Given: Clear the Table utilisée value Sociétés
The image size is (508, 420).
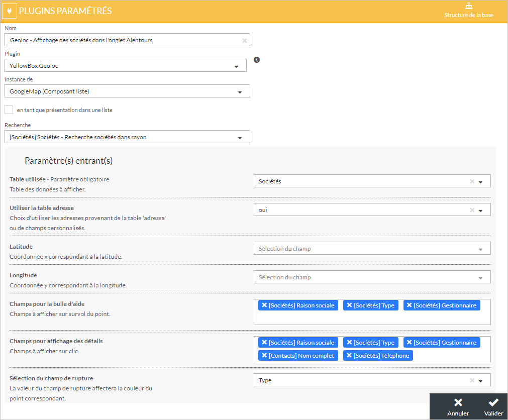Looking at the screenshot, I should tap(472, 182).
